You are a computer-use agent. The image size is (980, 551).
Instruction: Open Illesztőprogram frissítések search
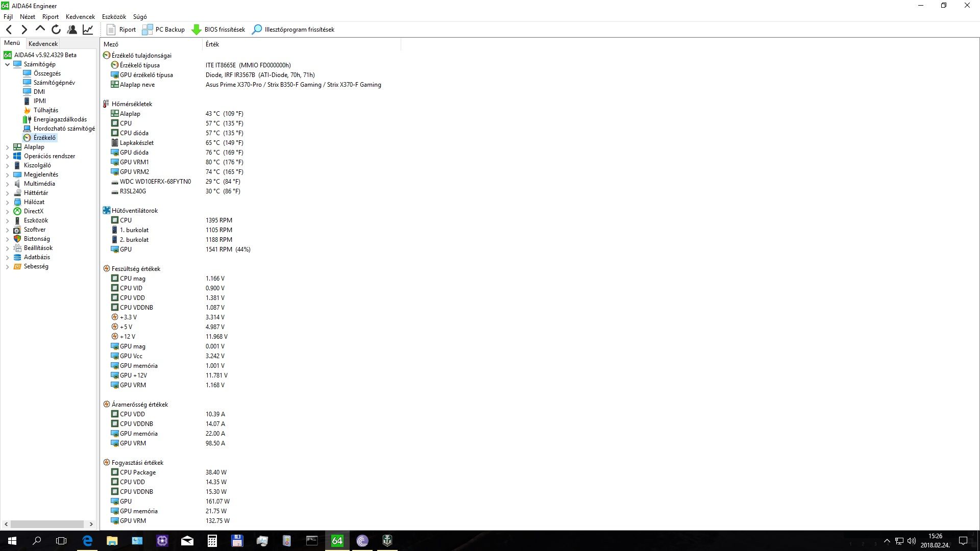pyautogui.click(x=293, y=30)
